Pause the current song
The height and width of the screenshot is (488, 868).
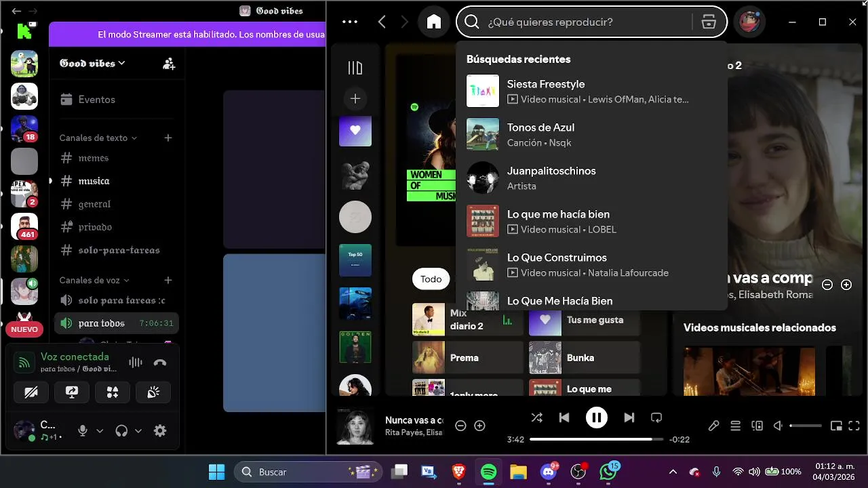(x=597, y=418)
